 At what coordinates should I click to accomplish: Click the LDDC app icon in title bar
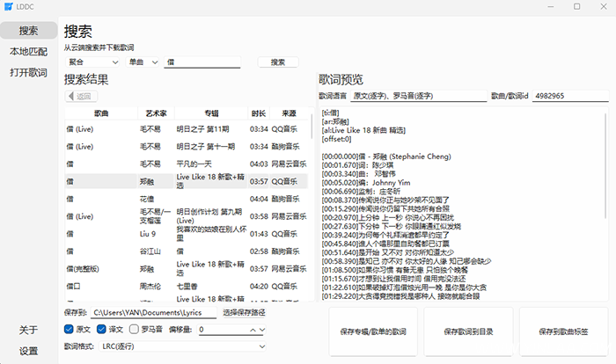(9, 8)
